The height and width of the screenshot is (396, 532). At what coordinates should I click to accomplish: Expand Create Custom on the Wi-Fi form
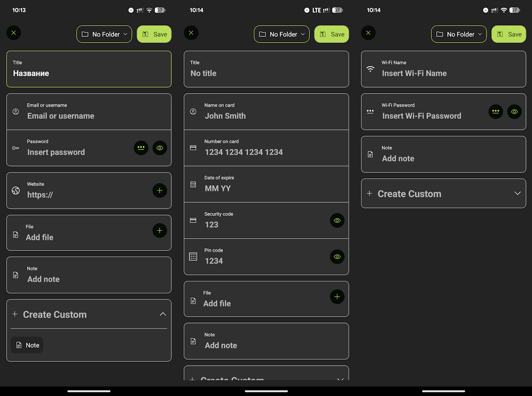click(517, 193)
